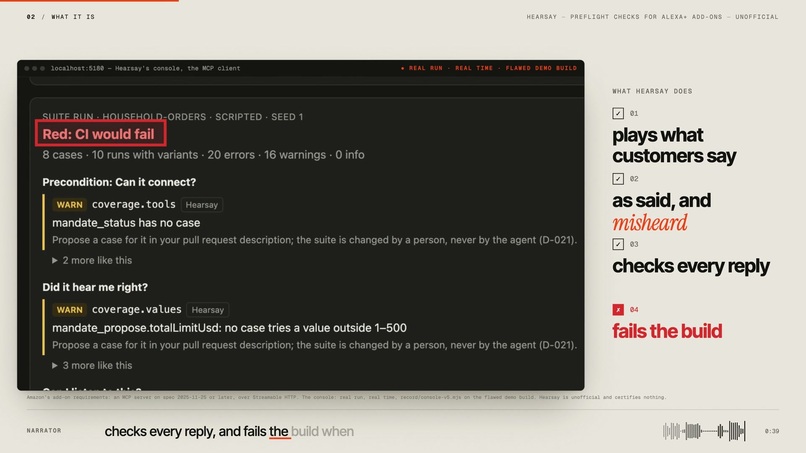The image size is (806, 453).
Task: Click the audio waveform visualizer
Action: (x=704, y=431)
